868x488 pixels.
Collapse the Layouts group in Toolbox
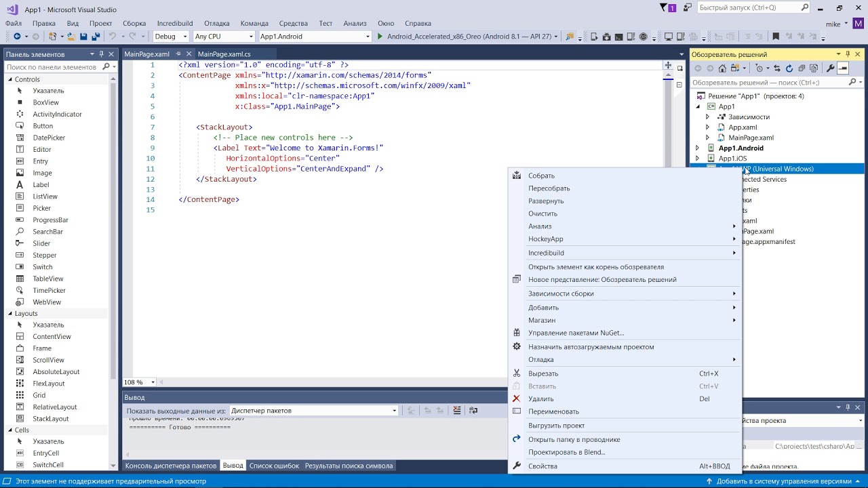[x=10, y=313]
